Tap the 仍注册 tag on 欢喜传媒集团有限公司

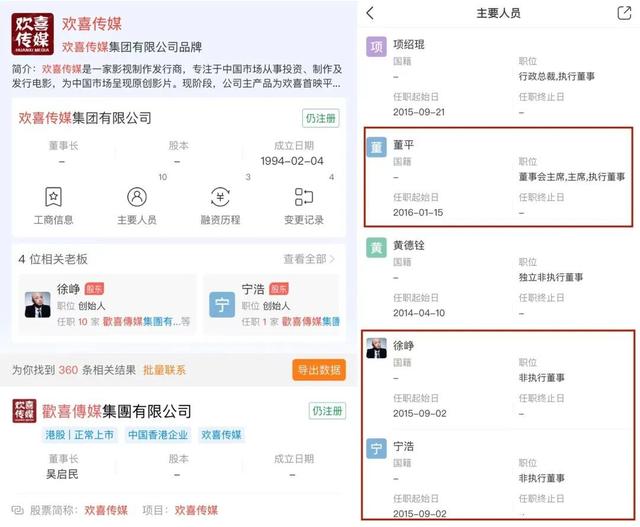point(321,118)
